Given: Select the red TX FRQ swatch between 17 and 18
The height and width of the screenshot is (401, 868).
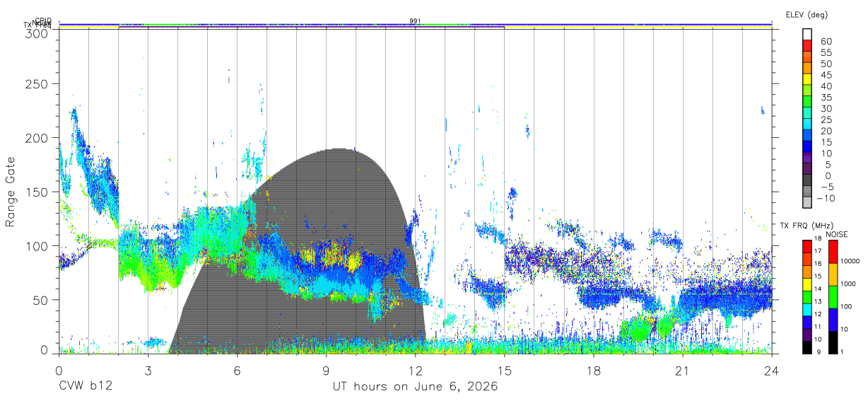Looking at the screenshot, I should (x=807, y=246).
